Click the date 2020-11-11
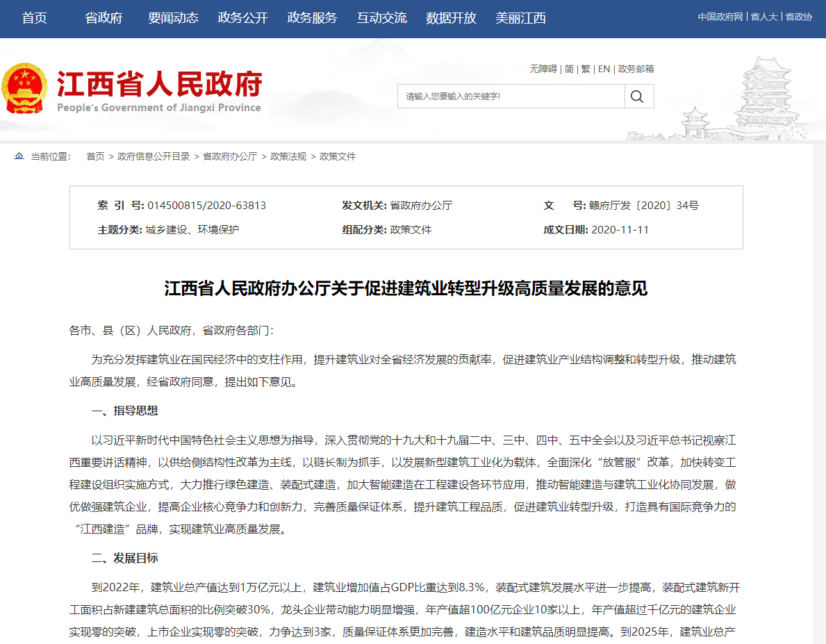This screenshot has width=826, height=644. [620, 230]
